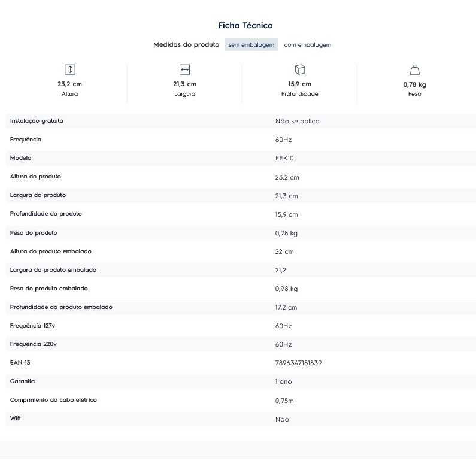Click the width (Largura) arrows icon

pyautogui.click(x=184, y=69)
